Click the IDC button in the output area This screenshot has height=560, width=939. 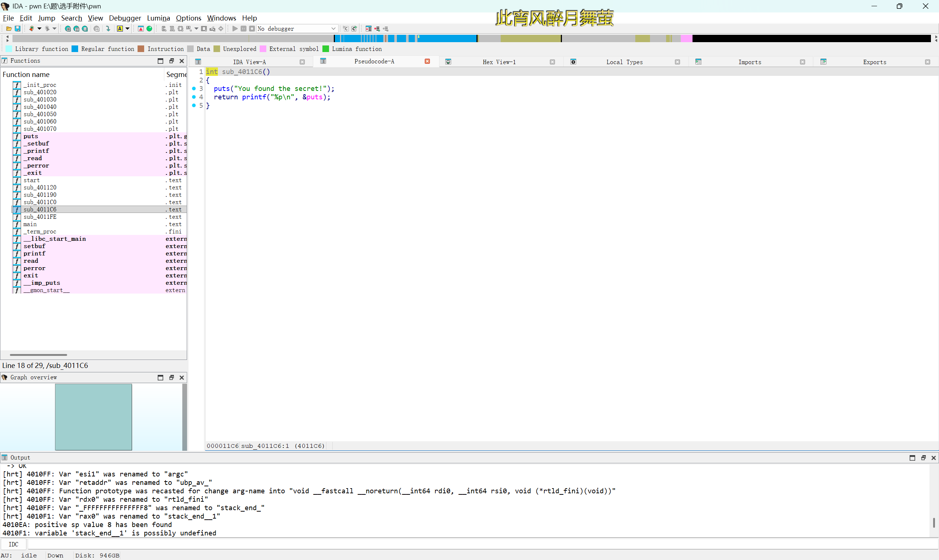point(14,544)
